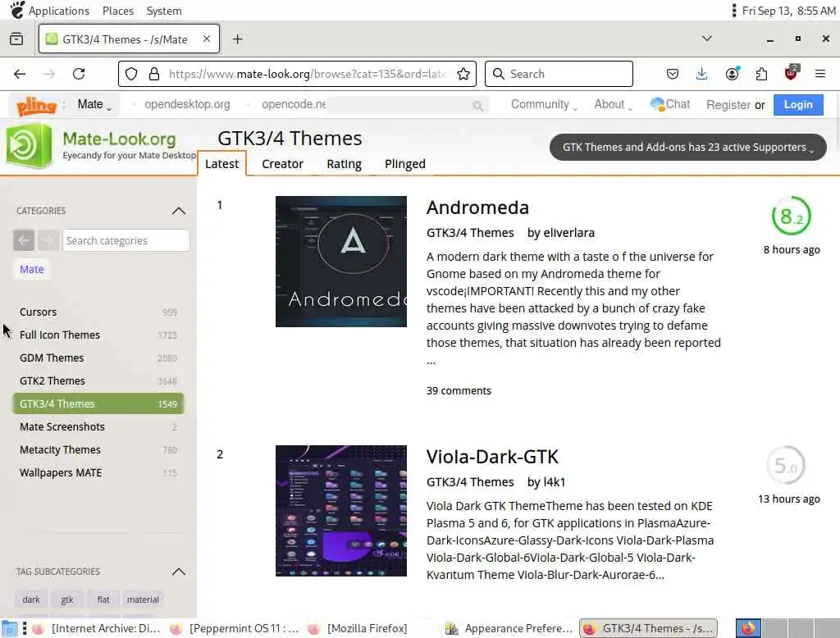840x638 pixels.
Task: Open the Firefox downloads panel
Action: click(702, 74)
